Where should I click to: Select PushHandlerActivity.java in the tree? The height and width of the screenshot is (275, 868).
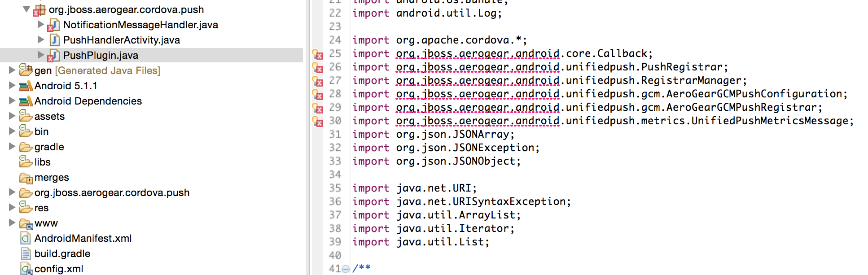[x=121, y=40]
